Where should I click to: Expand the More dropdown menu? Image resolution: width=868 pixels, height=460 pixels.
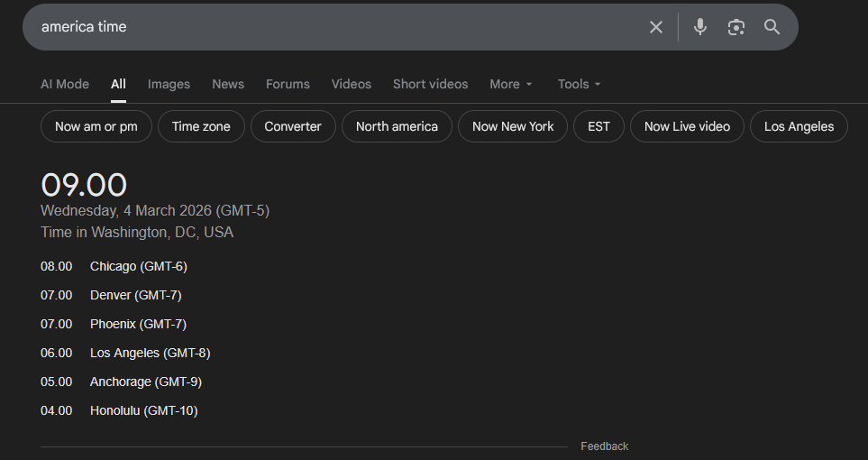tap(511, 84)
